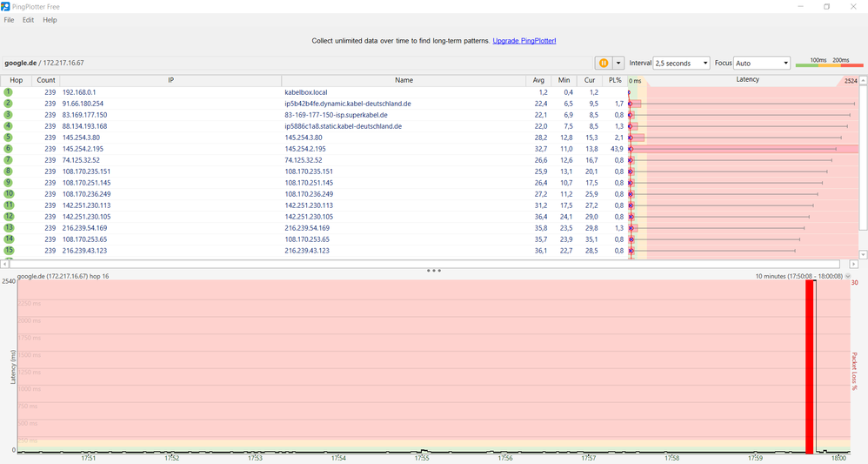Click the Name column header
Screen dimensions: 868x464
pos(404,80)
